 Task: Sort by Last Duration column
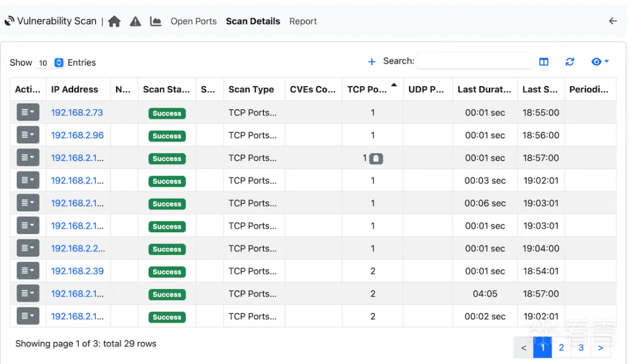click(484, 90)
